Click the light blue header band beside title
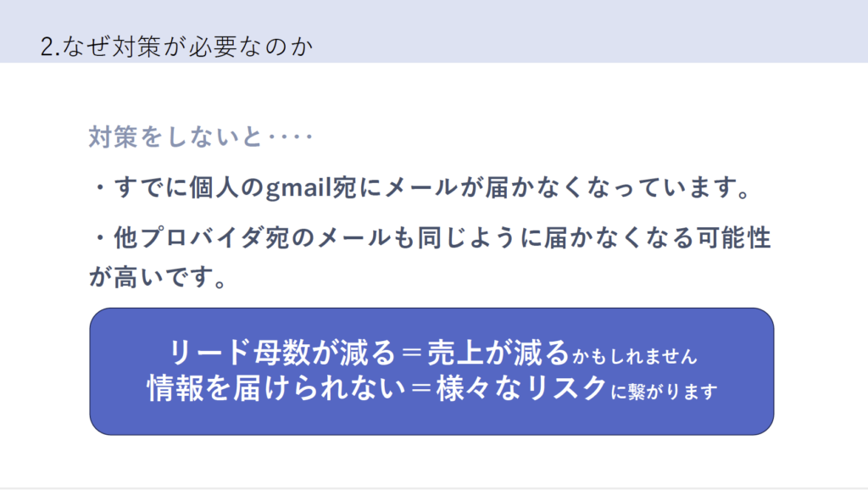This screenshot has height=490, width=868. click(587, 31)
